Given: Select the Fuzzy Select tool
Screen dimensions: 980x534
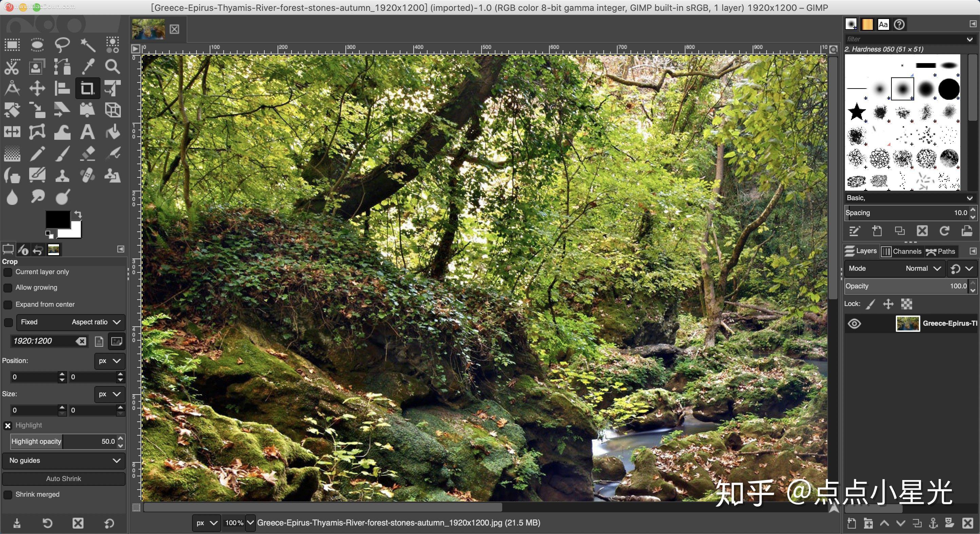Looking at the screenshot, I should [x=88, y=44].
